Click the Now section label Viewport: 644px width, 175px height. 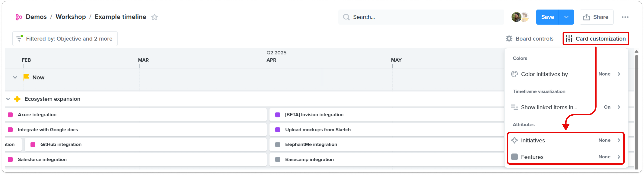point(38,77)
